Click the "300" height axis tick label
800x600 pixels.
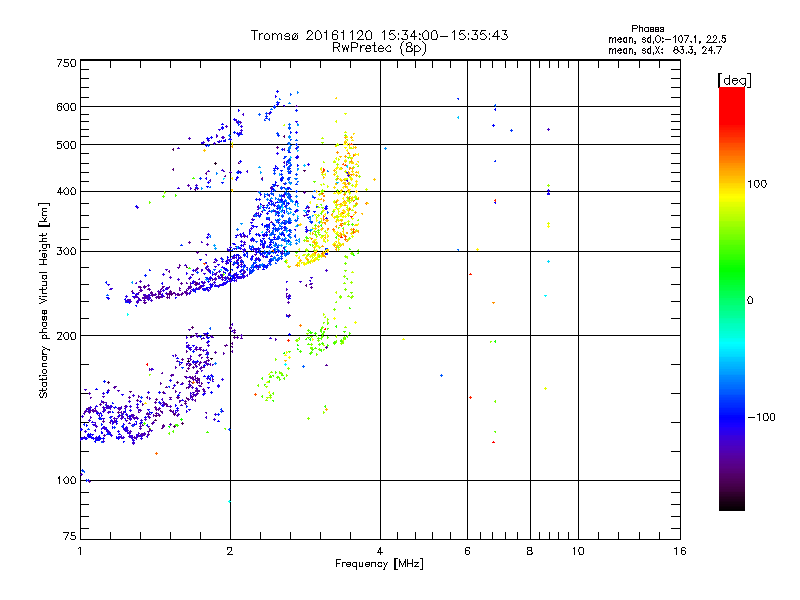coord(66,252)
